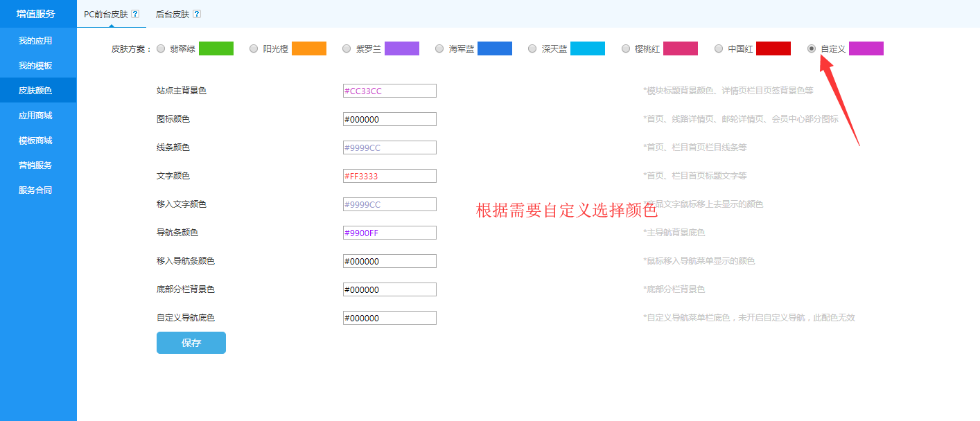Click the purple 紫罗兰 color swatch
980x421 pixels.
[x=402, y=48]
